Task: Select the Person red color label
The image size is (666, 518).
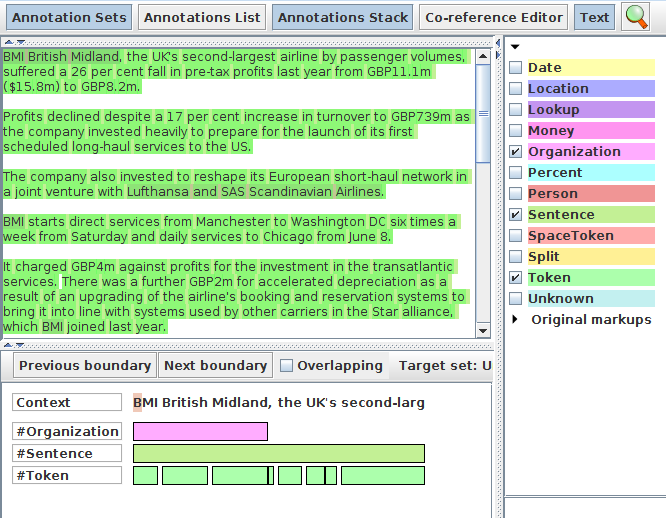Action: click(x=591, y=193)
